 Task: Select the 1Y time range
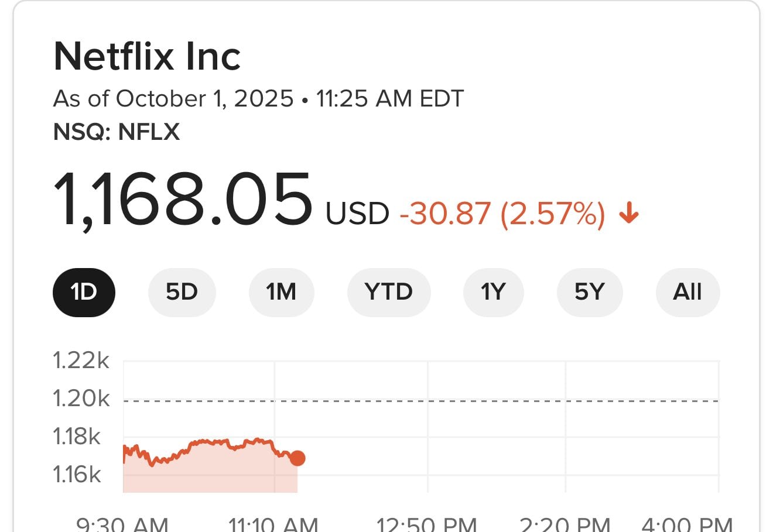pos(492,292)
